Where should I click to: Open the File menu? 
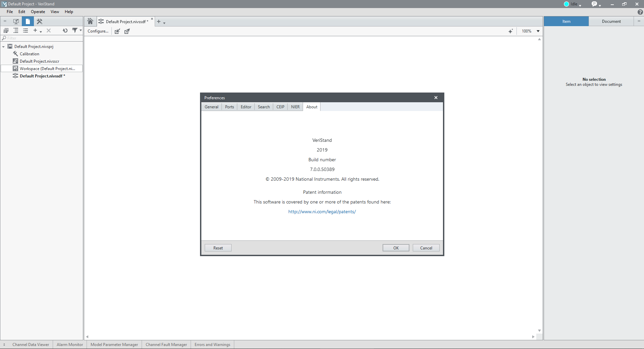click(10, 12)
